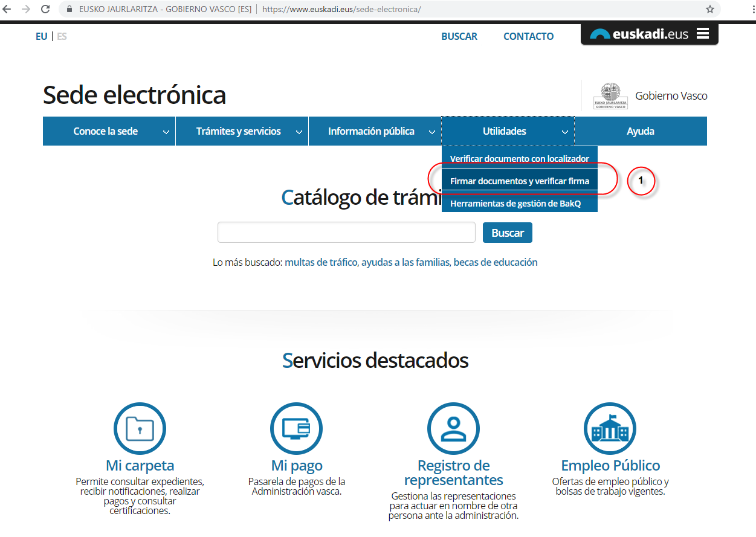Choose Firmar documentos y verificar firma
Image resolution: width=756 pixels, height=537 pixels.
519,181
